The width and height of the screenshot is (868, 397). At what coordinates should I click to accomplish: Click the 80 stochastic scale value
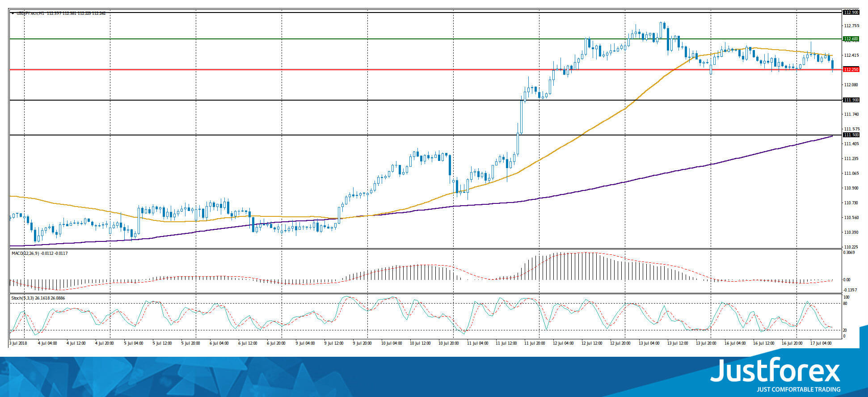click(x=845, y=304)
